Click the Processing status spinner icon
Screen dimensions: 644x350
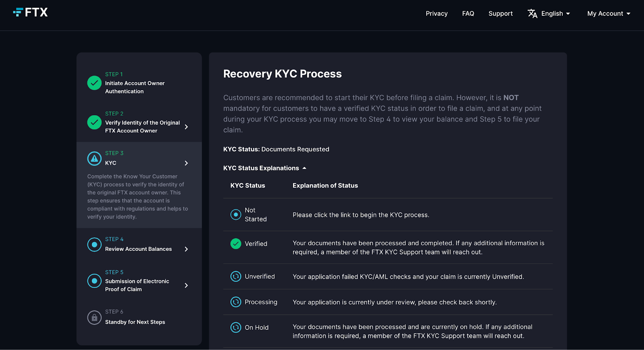(x=236, y=302)
